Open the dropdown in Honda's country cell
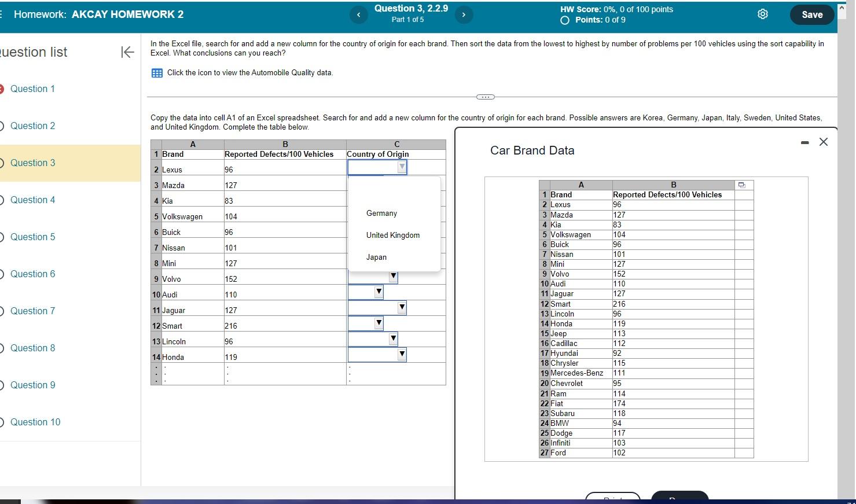856x504 pixels. pyautogui.click(x=401, y=354)
